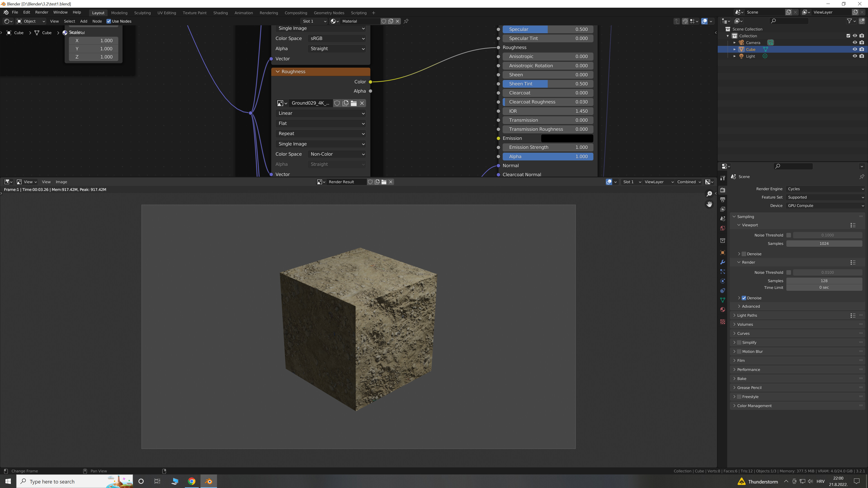The width and height of the screenshot is (868, 488).
Task: Open the Modifier Properties wrench tab
Action: [x=722, y=262]
